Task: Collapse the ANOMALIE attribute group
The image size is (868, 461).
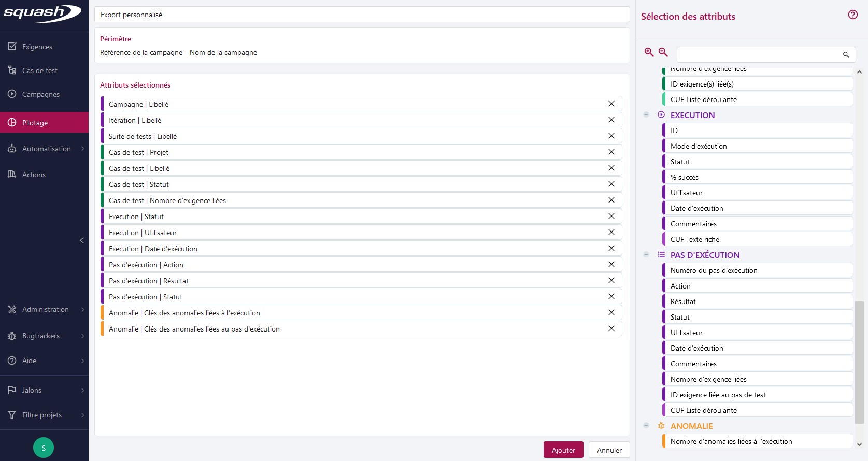Action: pyautogui.click(x=646, y=426)
